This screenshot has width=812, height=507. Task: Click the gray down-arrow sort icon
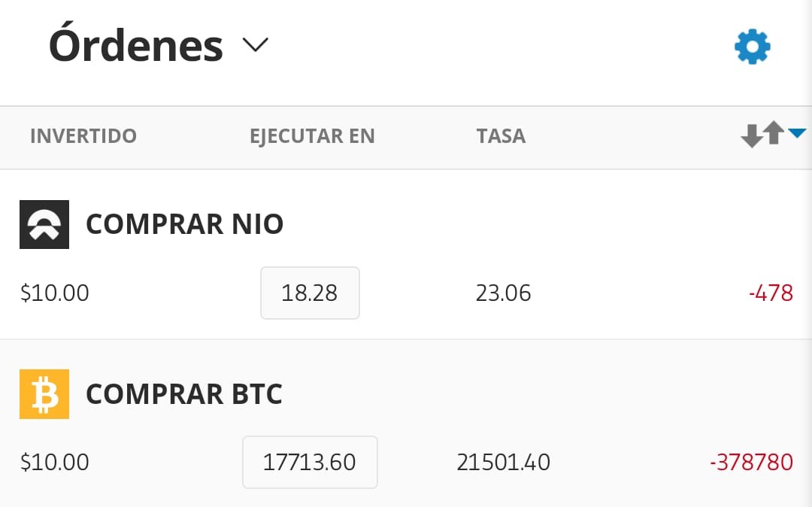pyautogui.click(x=751, y=136)
